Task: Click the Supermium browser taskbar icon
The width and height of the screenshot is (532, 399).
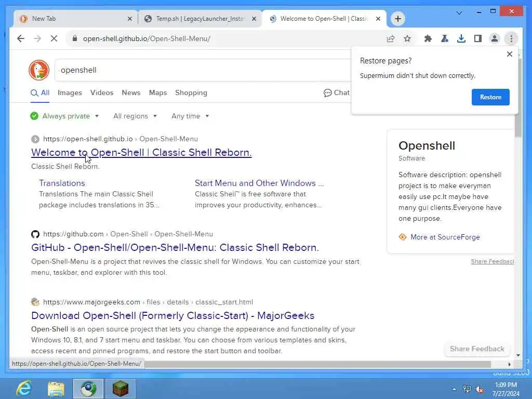Action: 88,389
